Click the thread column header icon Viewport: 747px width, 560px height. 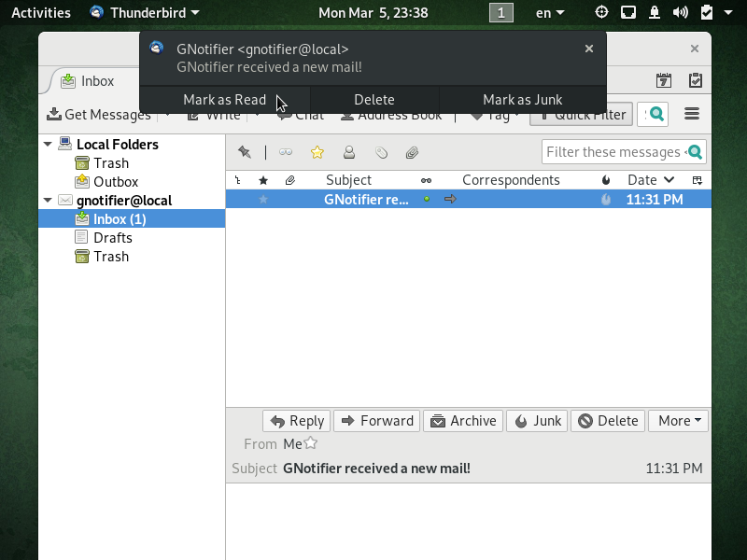coord(238,180)
